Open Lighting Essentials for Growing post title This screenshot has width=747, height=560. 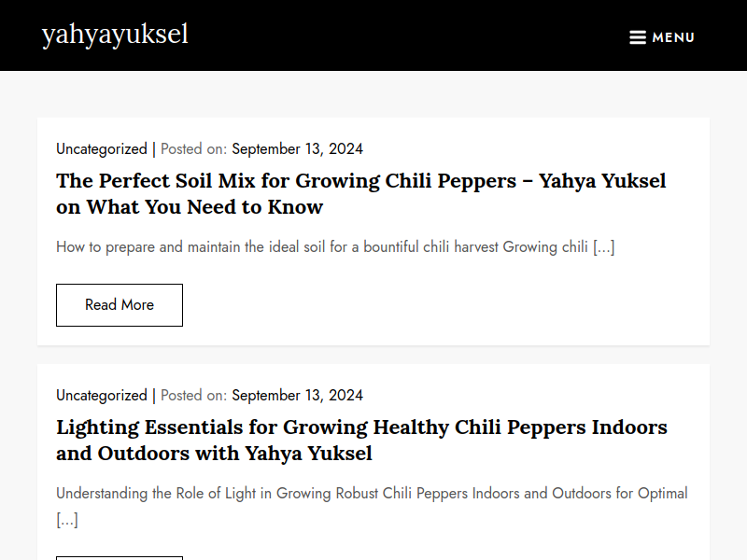click(x=361, y=440)
